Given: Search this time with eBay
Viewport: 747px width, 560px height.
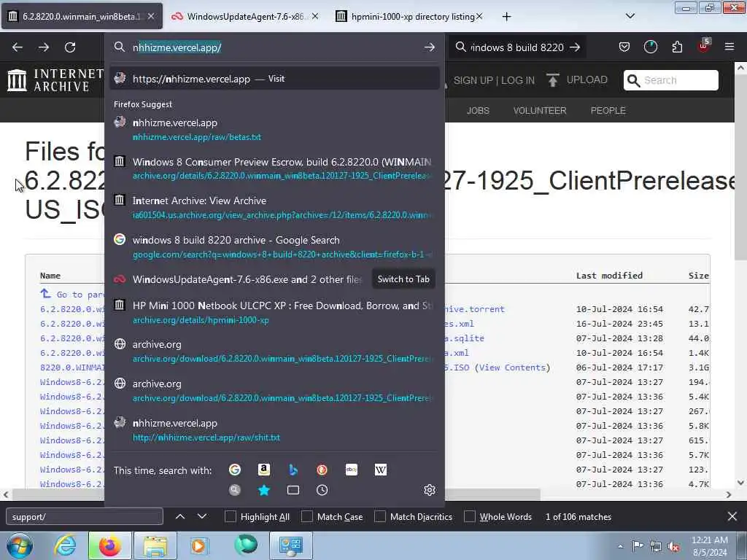Looking at the screenshot, I should (351, 470).
